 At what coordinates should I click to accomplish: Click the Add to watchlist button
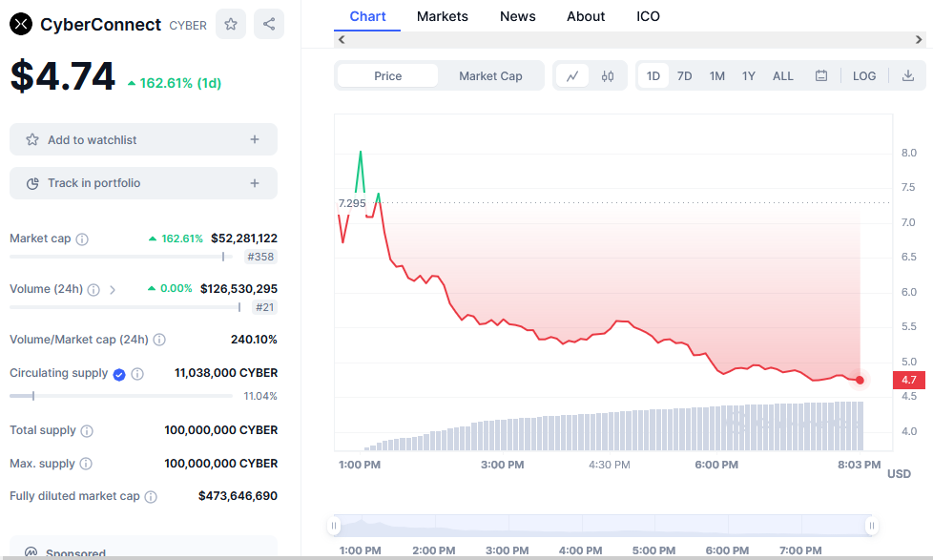tap(143, 139)
